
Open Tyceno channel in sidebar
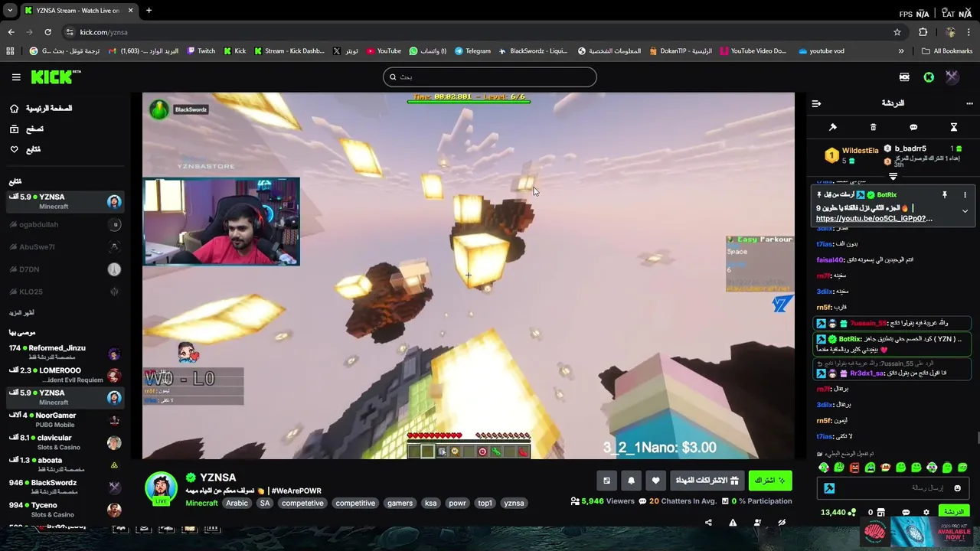64,510
